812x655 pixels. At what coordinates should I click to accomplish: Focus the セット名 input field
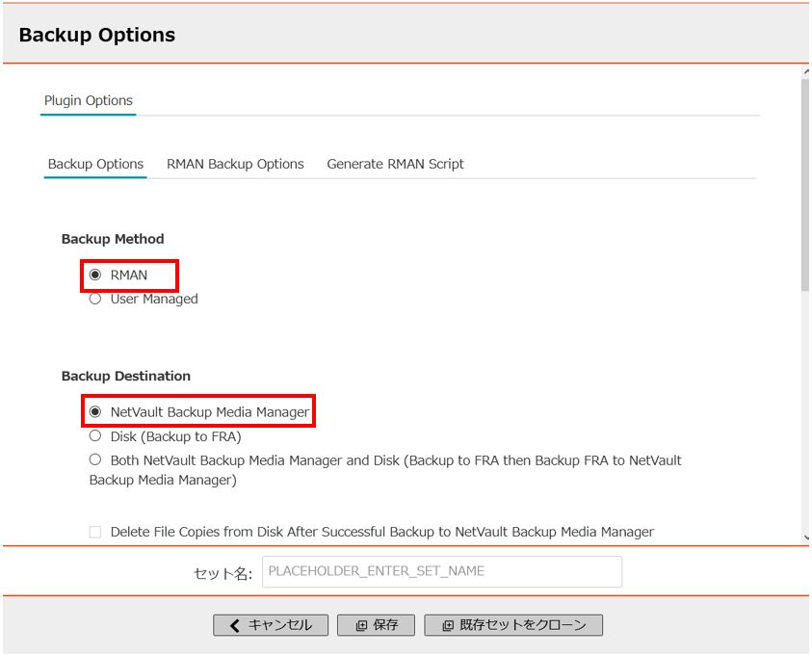(x=442, y=571)
